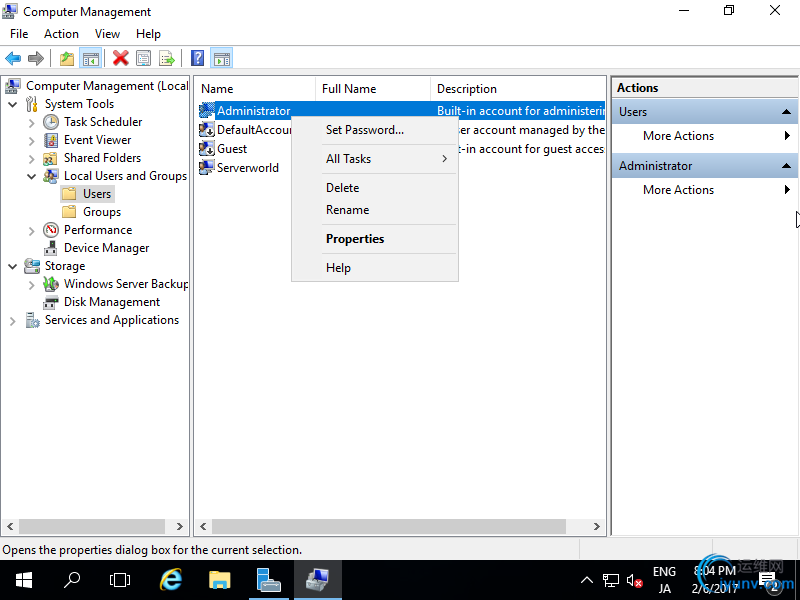Expand the Performance tree node
This screenshot has height=600, width=800.
(x=32, y=231)
